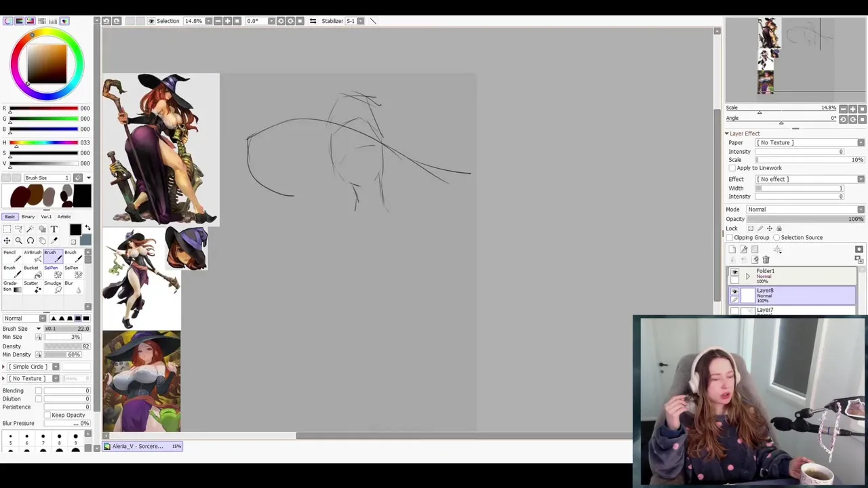868x488 pixels.
Task: Select the straight line drawing mode icon
Action: pos(372,21)
